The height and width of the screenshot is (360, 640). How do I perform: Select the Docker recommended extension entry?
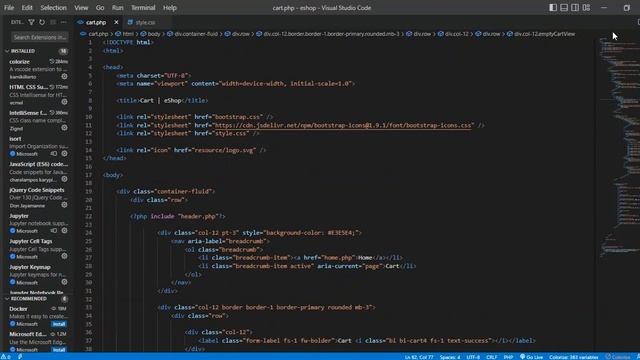[39, 316]
